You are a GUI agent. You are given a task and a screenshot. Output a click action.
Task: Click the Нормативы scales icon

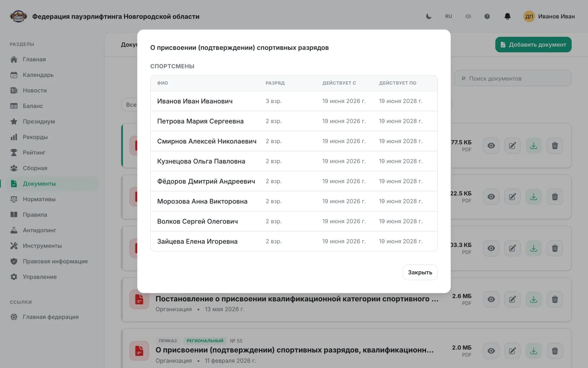[14, 199]
